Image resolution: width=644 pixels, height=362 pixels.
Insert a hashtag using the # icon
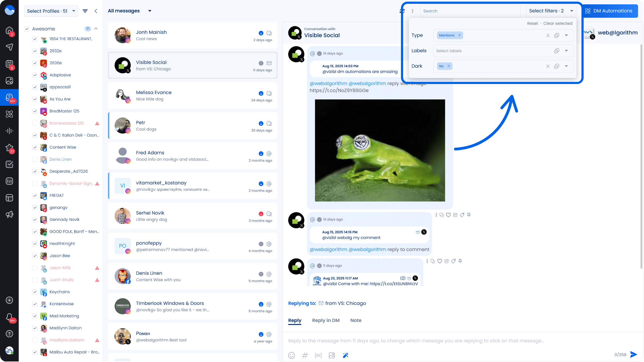(x=305, y=356)
